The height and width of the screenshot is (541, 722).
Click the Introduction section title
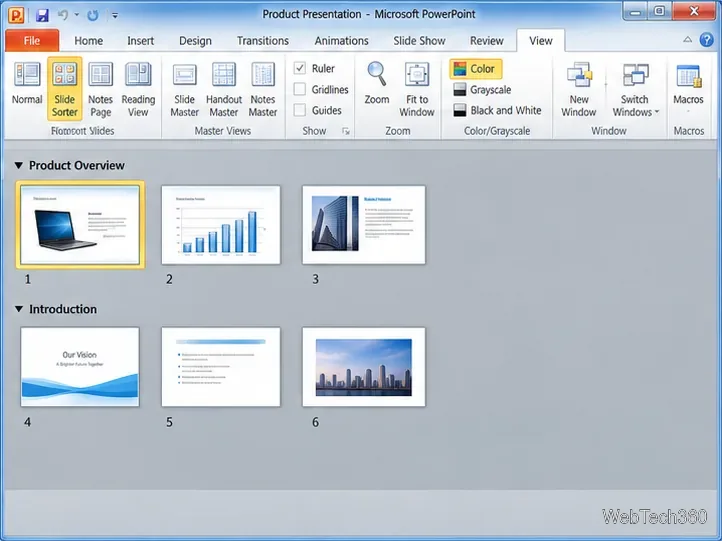coord(63,309)
